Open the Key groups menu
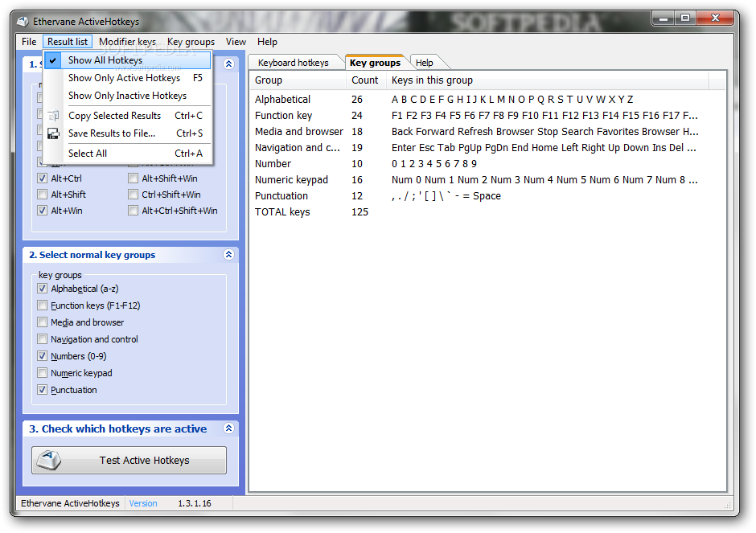This screenshot has width=756, height=533. click(191, 42)
